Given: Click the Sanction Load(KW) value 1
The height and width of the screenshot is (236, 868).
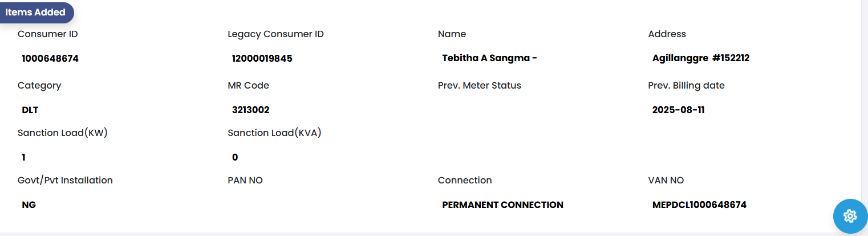Looking at the screenshot, I should [24, 157].
